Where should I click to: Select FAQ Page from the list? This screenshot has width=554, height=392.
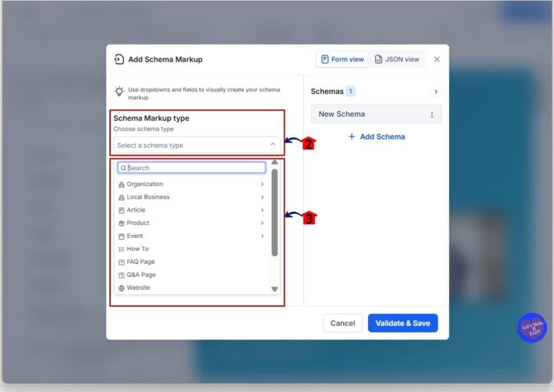tap(141, 262)
